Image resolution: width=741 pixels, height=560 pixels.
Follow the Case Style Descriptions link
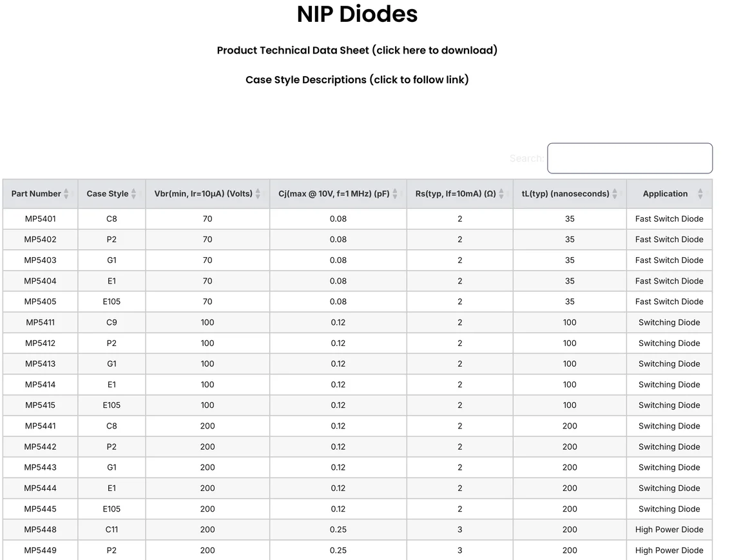coord(357,80)
